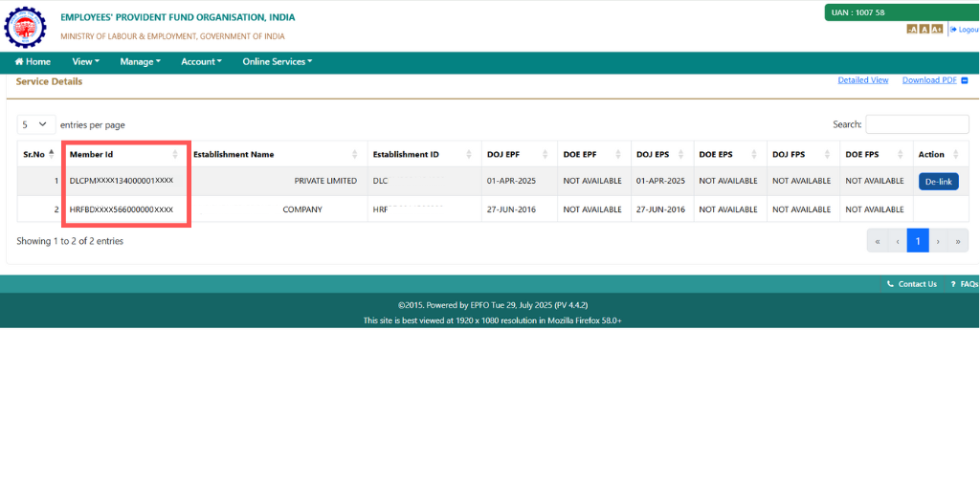Go to first page of the table

tap(878, 241)
